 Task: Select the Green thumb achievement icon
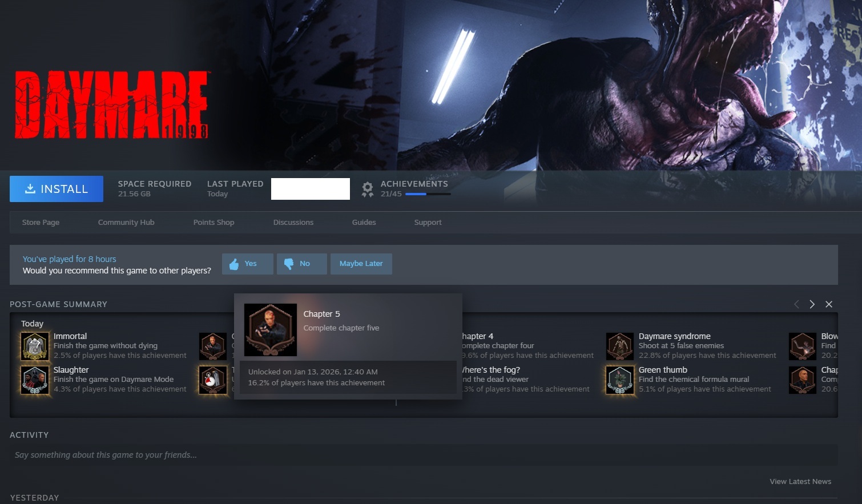(620, 380)
